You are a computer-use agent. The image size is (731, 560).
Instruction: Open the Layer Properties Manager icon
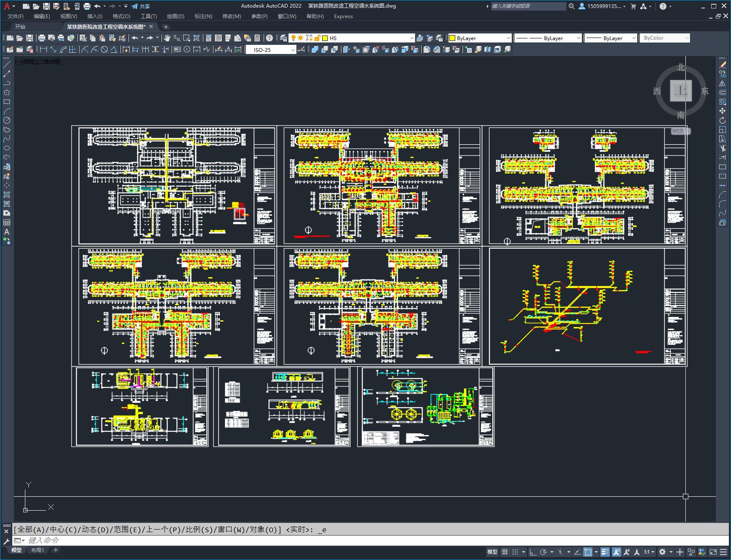(283, 38)
